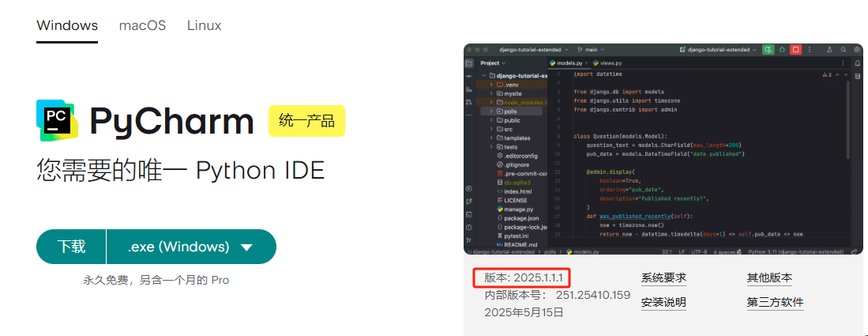Click the Commit tool window icon in IDE sidebar
Viewport: 868px width, 336px height.
pos(469,76)
